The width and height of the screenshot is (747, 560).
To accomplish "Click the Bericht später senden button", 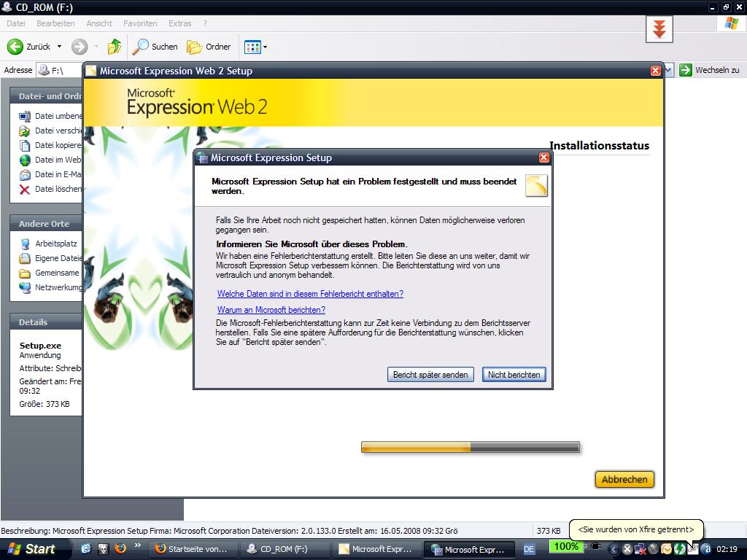I will (x=430, y=374).
